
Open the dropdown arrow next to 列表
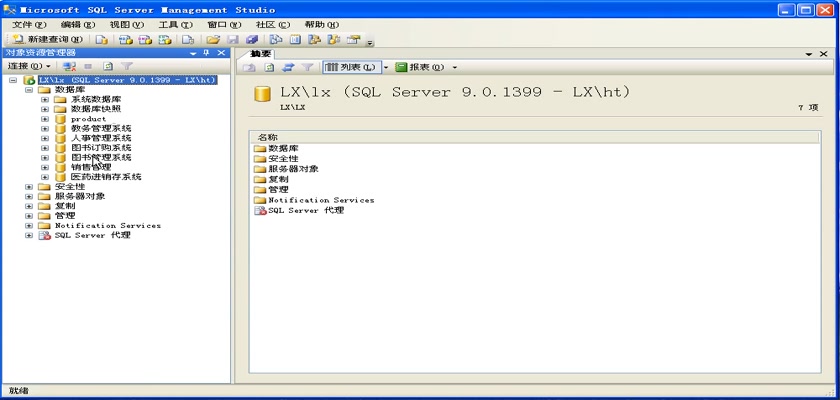coord(386,67)
